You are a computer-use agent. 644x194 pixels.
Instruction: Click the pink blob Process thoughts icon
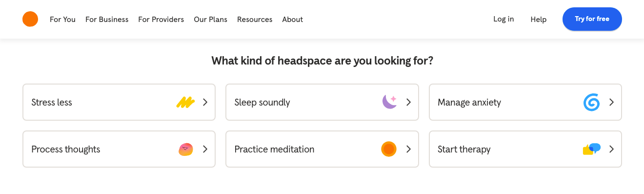pyautogui.click(x=186, y=149)
